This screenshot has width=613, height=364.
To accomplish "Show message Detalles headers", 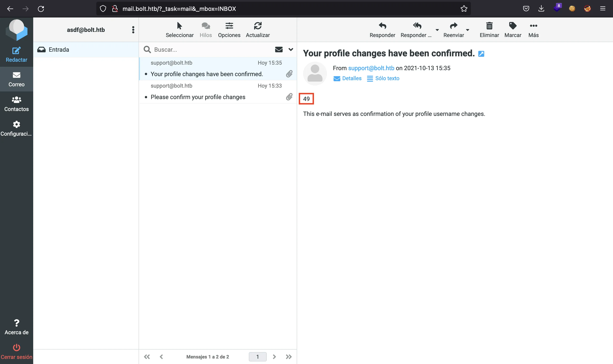I will pos(347,78).
